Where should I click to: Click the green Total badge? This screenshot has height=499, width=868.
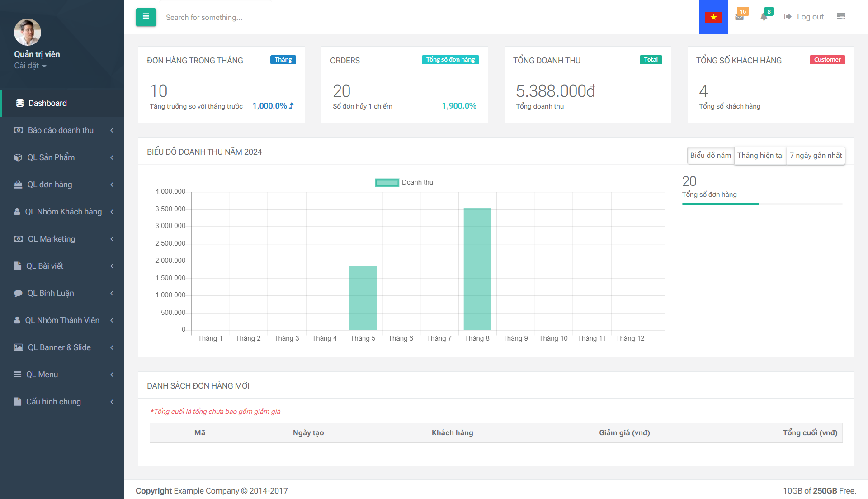[651, 60]
